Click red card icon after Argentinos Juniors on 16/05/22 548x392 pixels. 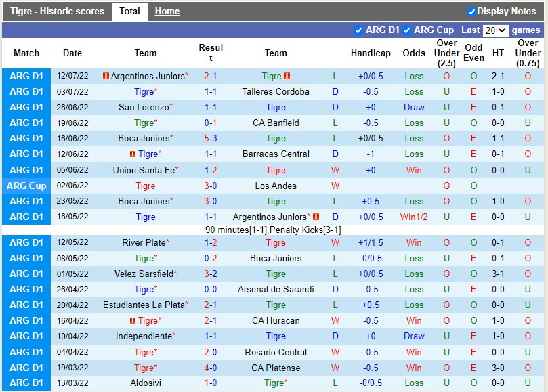click(x=316, y=217)
